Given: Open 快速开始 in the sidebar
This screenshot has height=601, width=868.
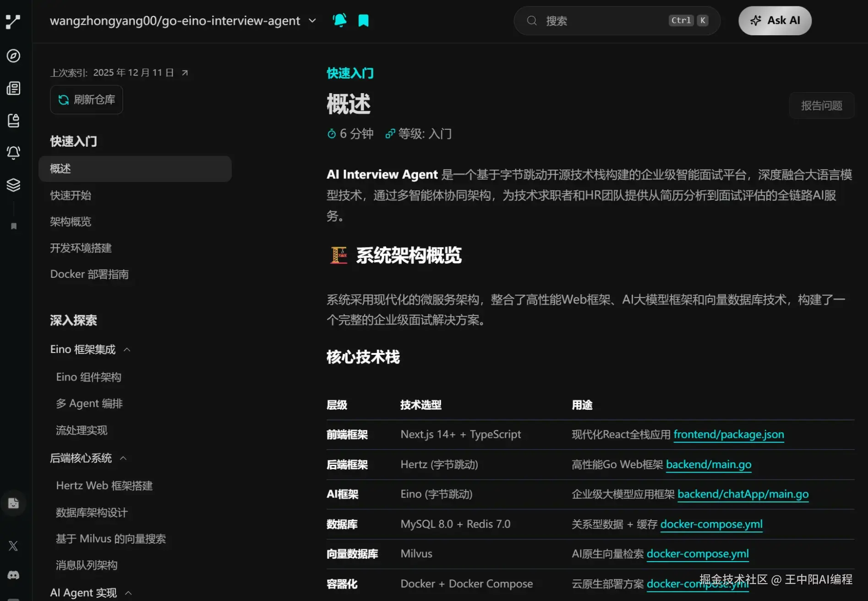Looking at the screenshot, I should [71, 195].
